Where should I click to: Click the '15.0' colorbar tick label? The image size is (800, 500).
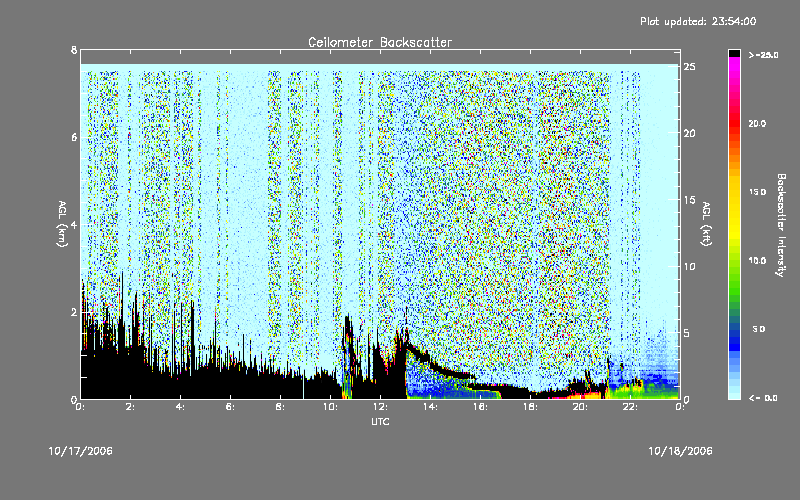(x=757, y=192)
